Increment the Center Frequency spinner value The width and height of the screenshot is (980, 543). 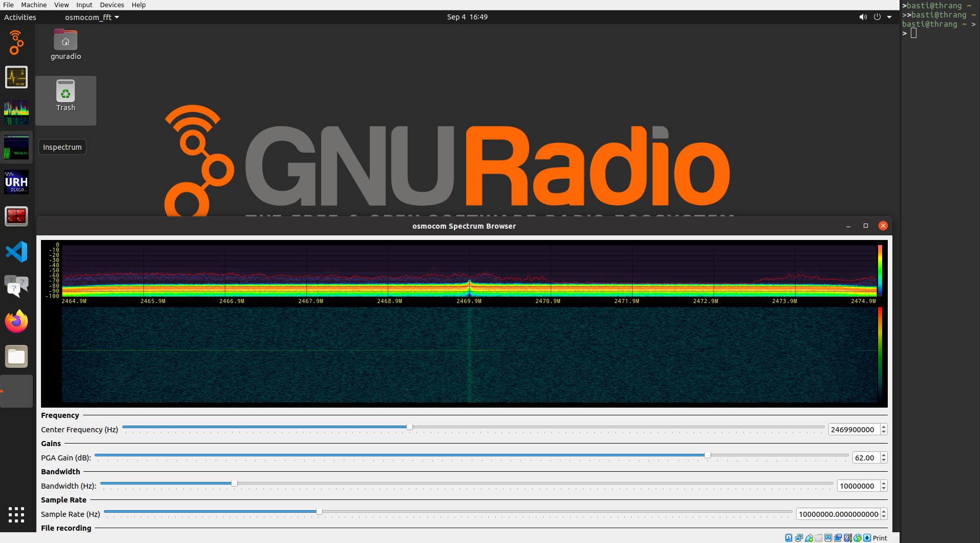point(884,427)
